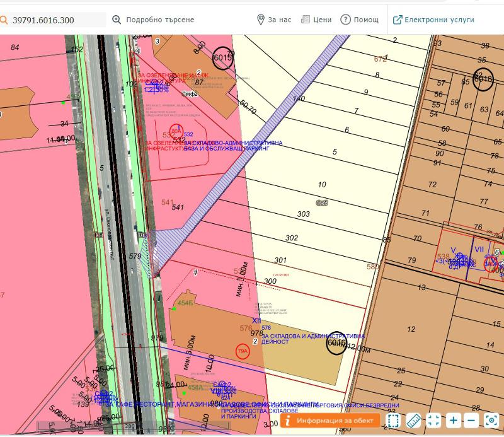Select parcel 303 on the map

304,214
